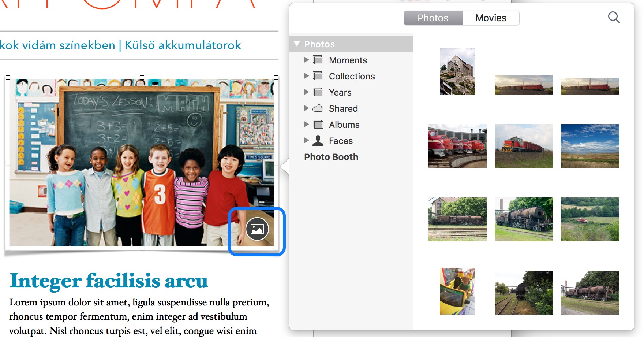Select the rusty locomotive beside building thumbnail
Viewport: 644px width, 337px height.
(x=457, y=219)
